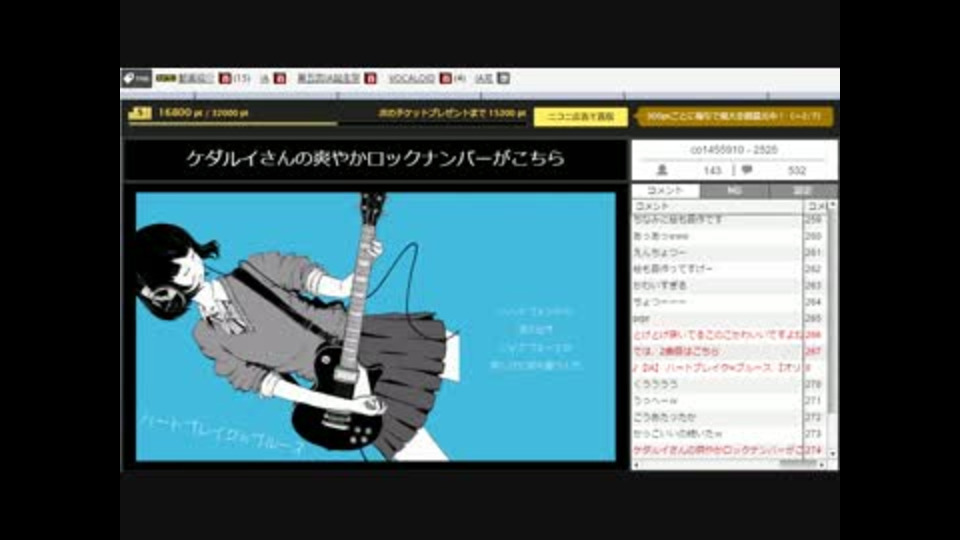This screenshot has width=960, height=540.
Task: Select comment row numbered 264
Action: (729, 302)
